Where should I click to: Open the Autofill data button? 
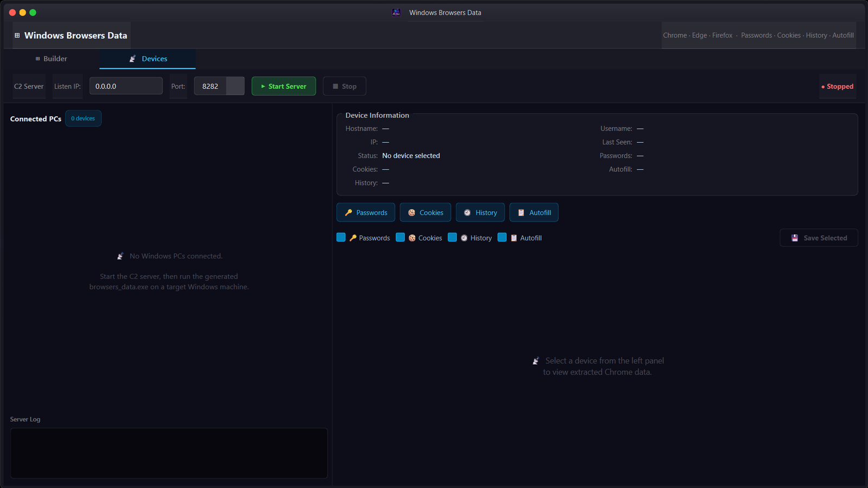[x=534, y=212]
